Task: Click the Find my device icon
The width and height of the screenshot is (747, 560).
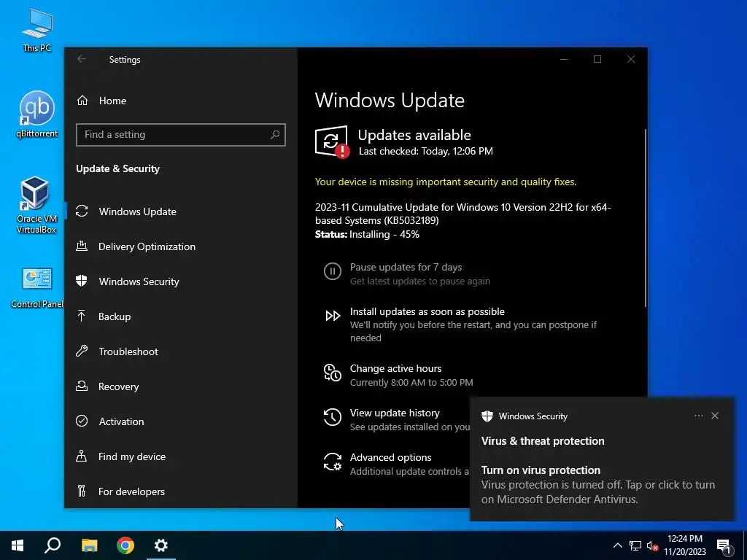Action: pyautogui.click(x=82, y=456)
